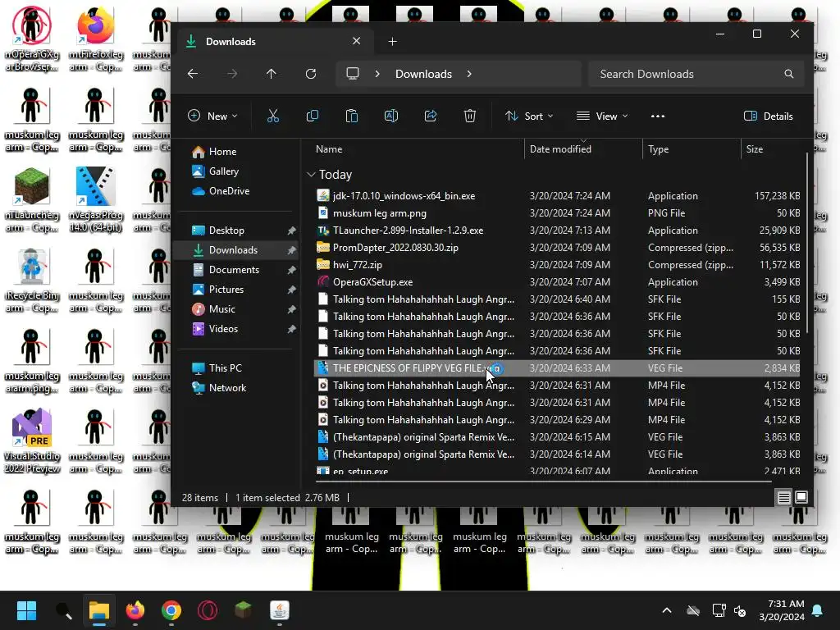Click the taskbar search magnifier
Viewport: 840px width, 630px height.
pos(64,610)
